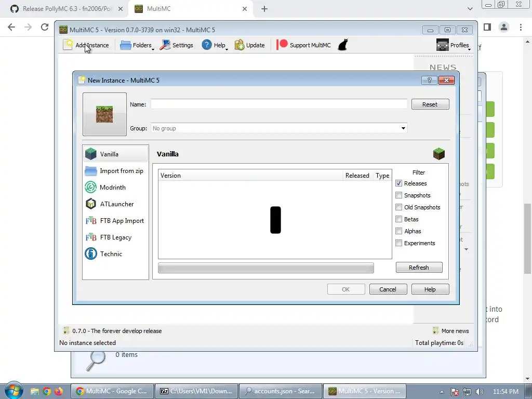Enable the Old Snapshots filter checkbox

(398, 207)
